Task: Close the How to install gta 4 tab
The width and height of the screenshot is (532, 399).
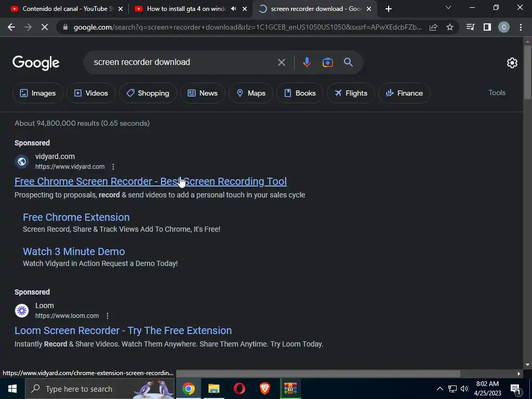Action: (x=245, y=9)
